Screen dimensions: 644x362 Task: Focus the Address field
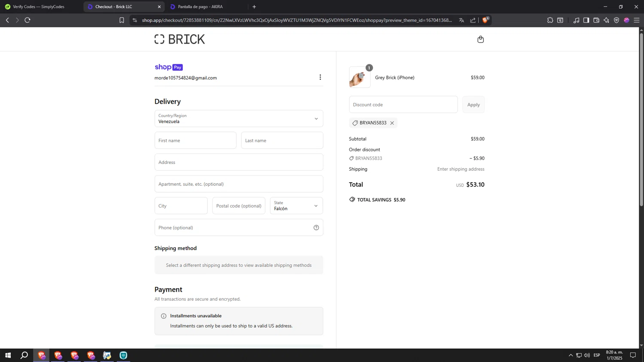coord(239,163)
